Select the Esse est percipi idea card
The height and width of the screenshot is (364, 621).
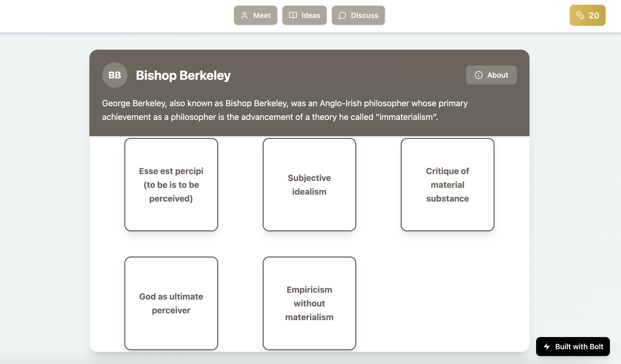[171, 185]
